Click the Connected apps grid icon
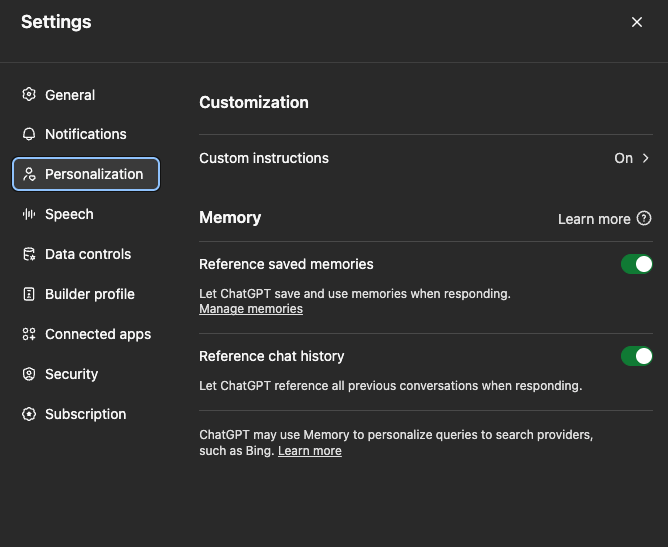This screenshot has height=547, width=668. 29,334
